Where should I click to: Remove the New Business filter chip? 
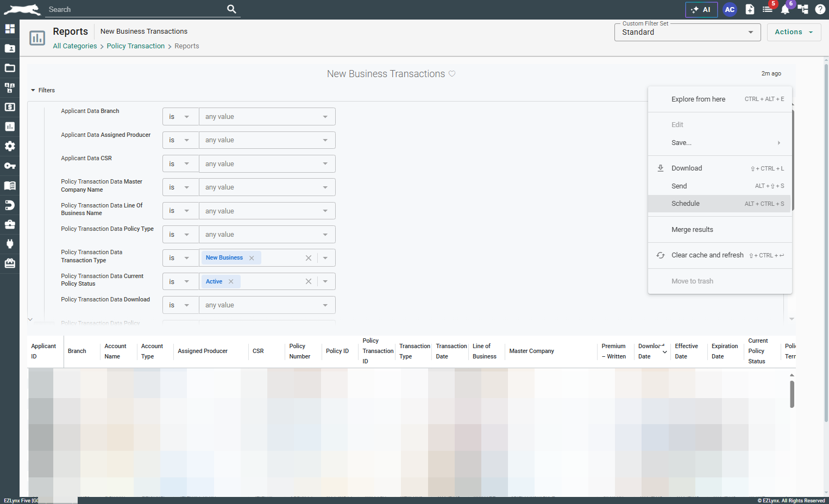pyautogui.click(x=252, y=258)
